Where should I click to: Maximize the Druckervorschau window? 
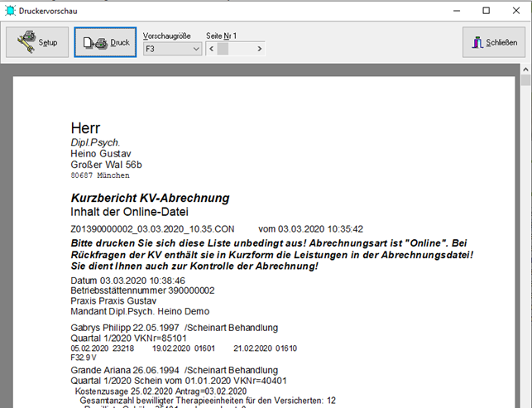click(x=486, y=11)
